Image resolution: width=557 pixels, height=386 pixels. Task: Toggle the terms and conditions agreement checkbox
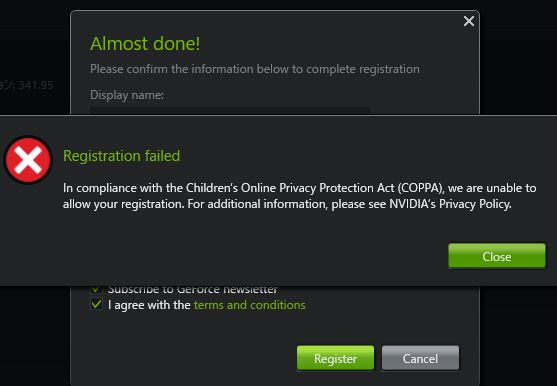click(x=96, y=304)
